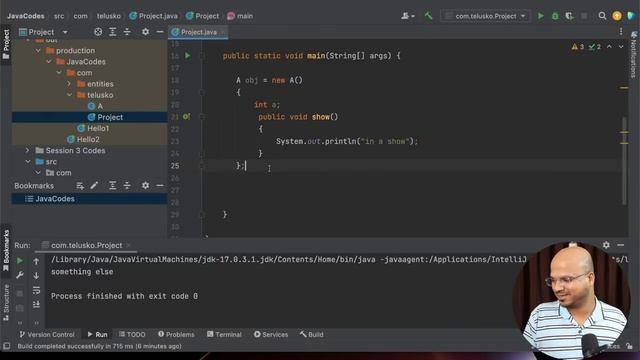Click JavaCodes breadcrumb in navigation bar
Screen dimensions: 640x360
pos(26,16)
